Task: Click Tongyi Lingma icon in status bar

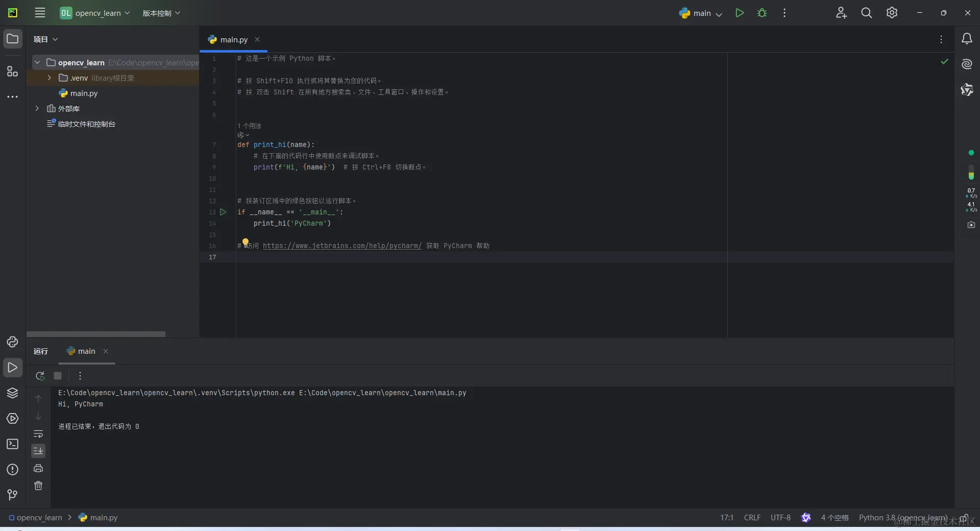Action: point(806,518)
